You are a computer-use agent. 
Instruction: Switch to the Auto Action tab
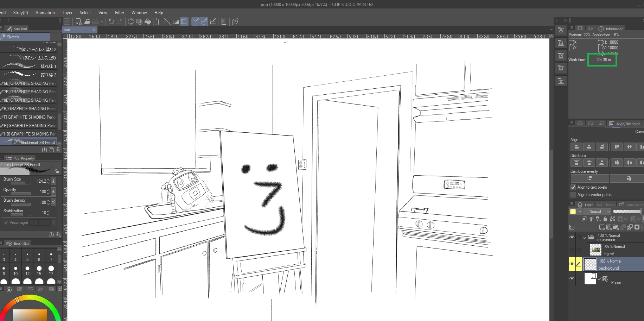[x=632, y=204]
